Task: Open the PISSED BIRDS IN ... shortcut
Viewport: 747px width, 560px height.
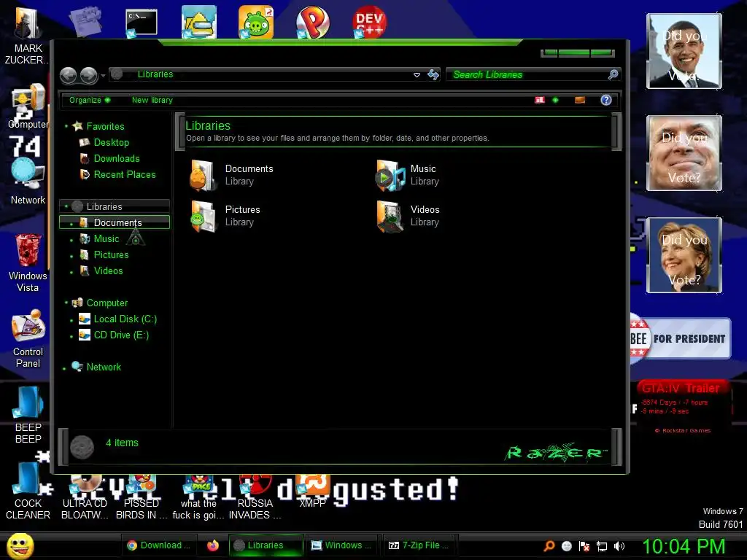Action: [142, 497]
